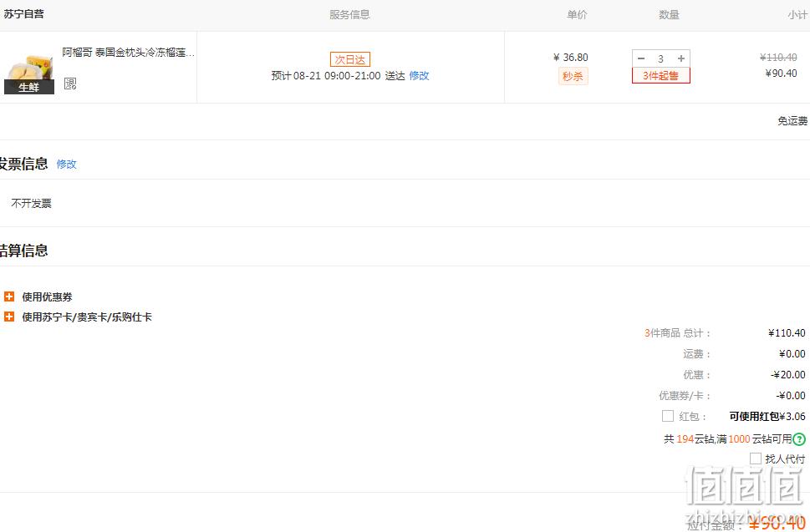
Task: Click the 3件商品 总计 amount ¥110.40
Action: point(787,333)
